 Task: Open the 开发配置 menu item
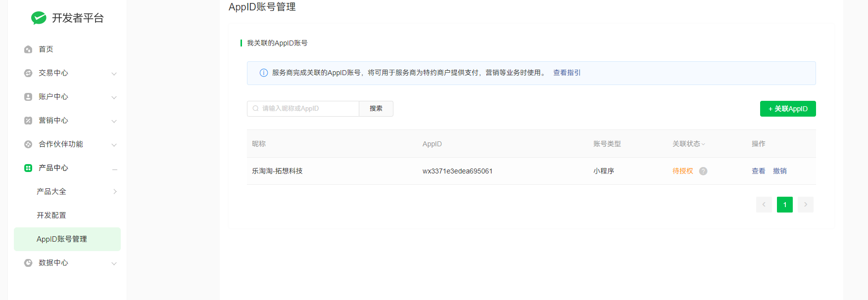point(51,215)
